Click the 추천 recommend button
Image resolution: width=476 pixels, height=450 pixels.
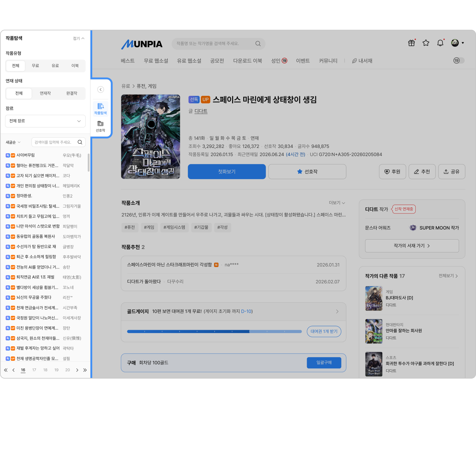[x=422, y=172]
